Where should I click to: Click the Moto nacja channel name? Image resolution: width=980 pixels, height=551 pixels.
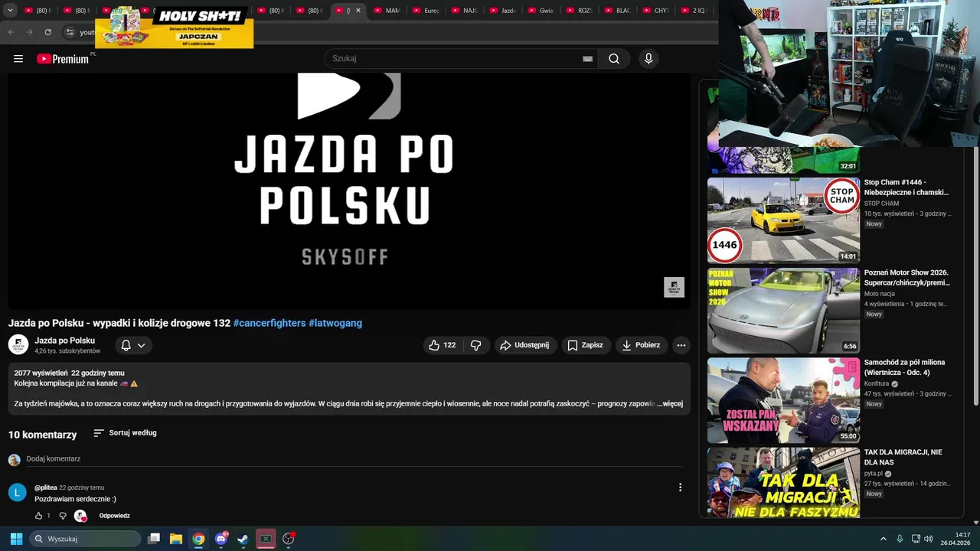[880, 294]
